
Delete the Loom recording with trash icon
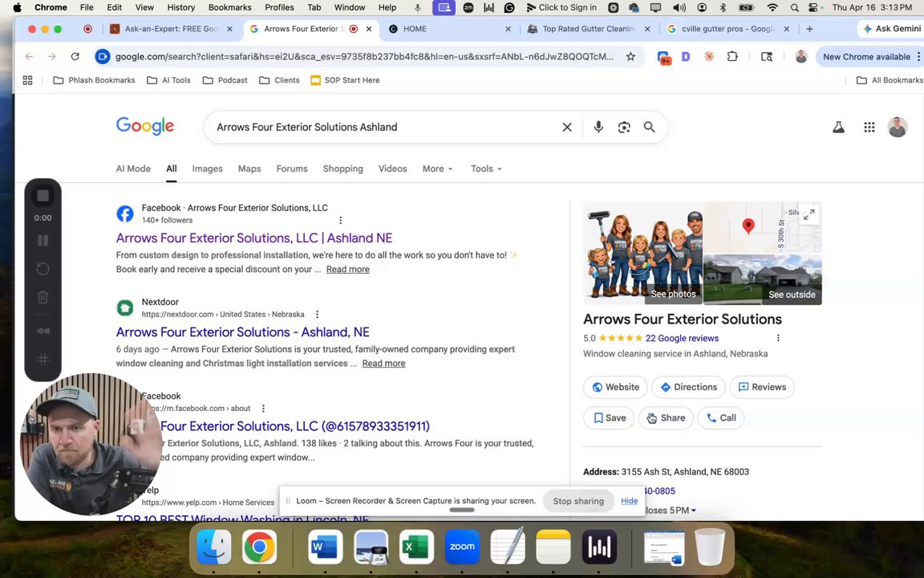click(x=43, y=297)
